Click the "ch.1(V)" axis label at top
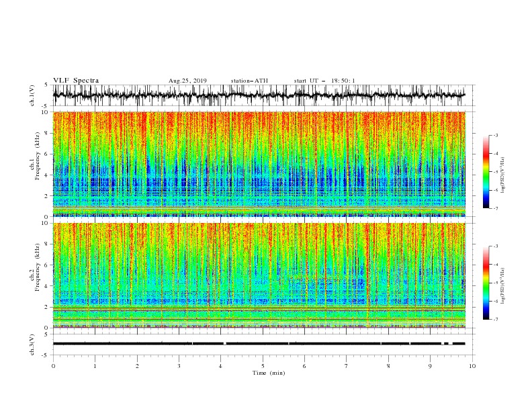The image size is (532, 411). coord(33,95)
